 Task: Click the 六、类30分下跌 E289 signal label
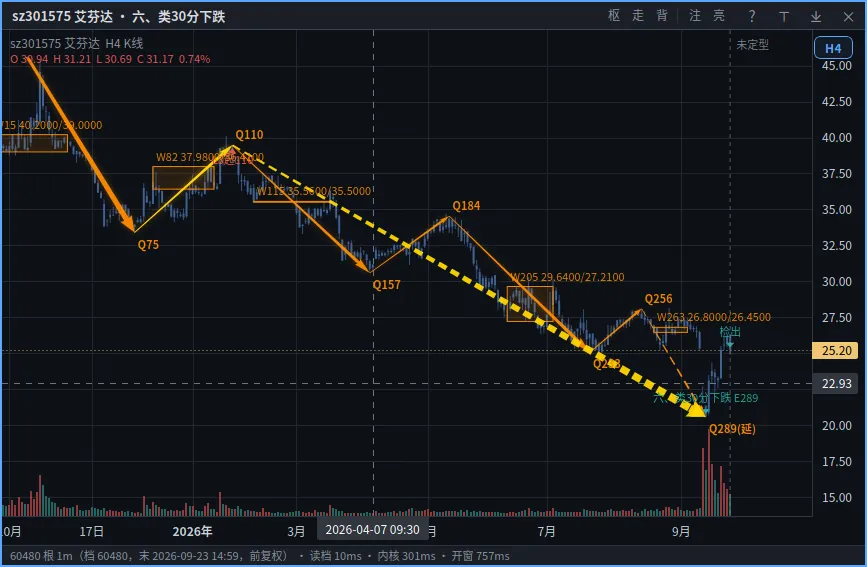(706, 398)
